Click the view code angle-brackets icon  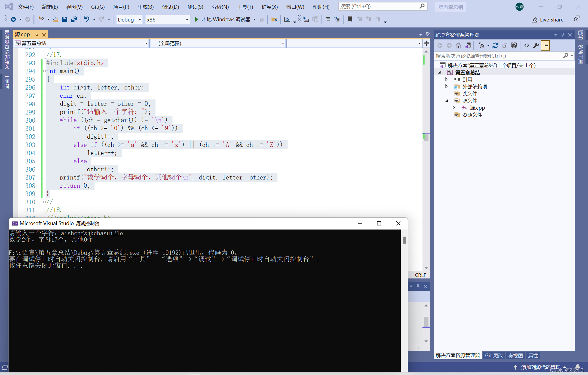tap(527, 45)
